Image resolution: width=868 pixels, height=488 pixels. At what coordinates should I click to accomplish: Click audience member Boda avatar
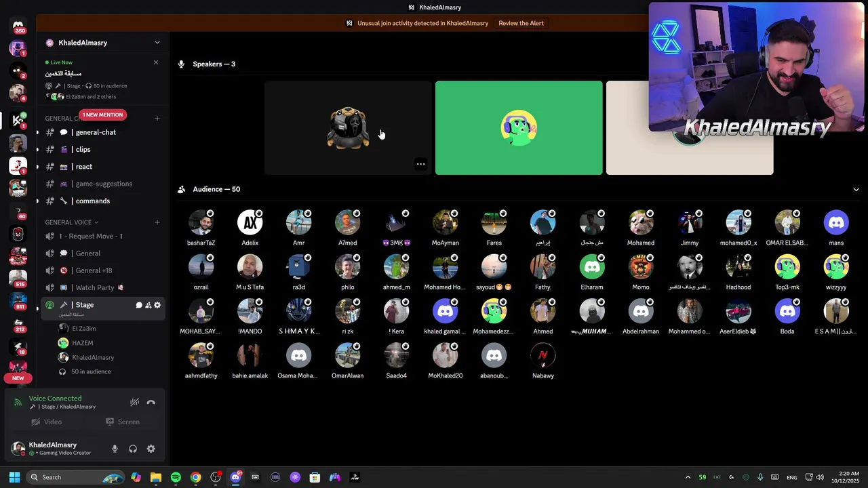pyautogui.click(x=787, y=312)
